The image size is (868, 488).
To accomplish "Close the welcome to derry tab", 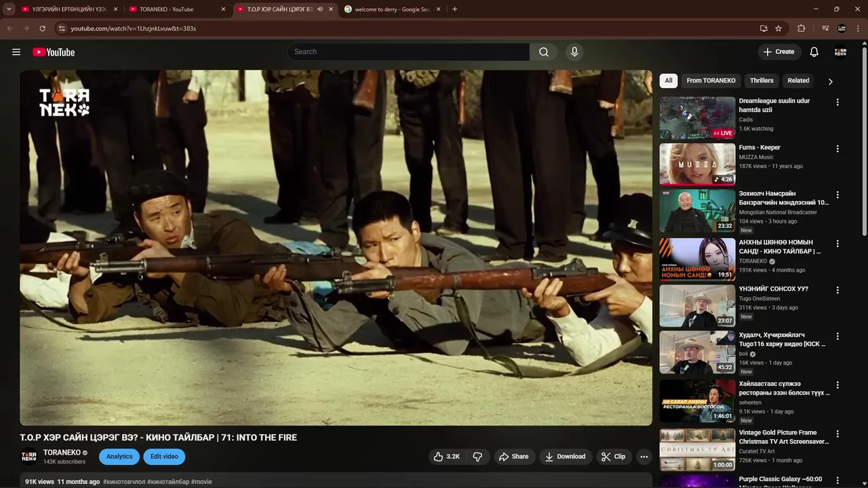I will tap(438, 9).
